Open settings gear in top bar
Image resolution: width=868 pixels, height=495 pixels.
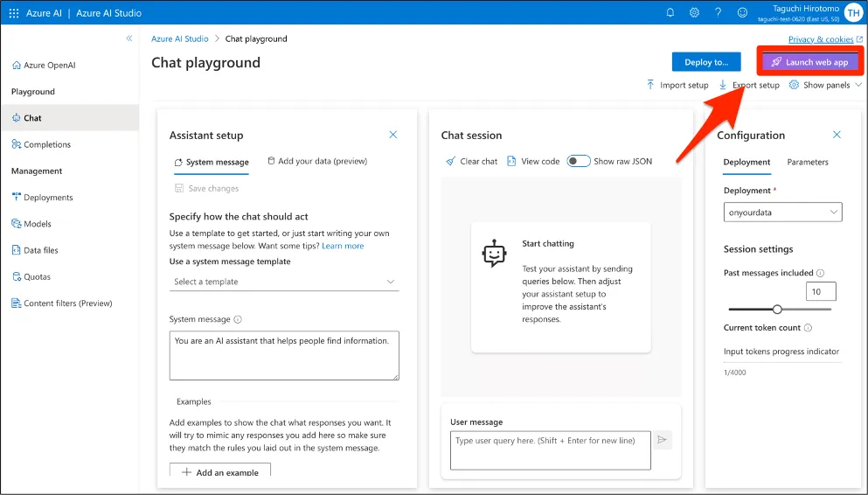[694, 13]
